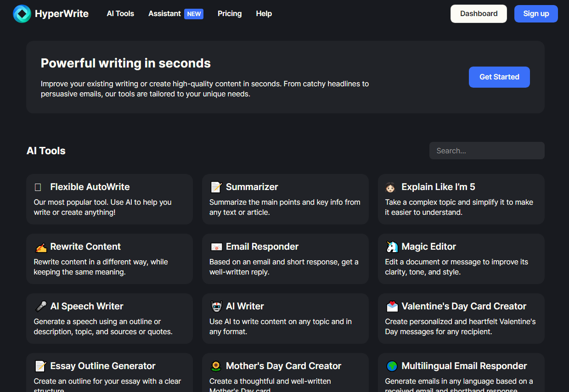This screenshot has width=569, height=392.
Task: Click 'Edit a document or message' description
Action: pyautogui.click(x=456, y=267)
